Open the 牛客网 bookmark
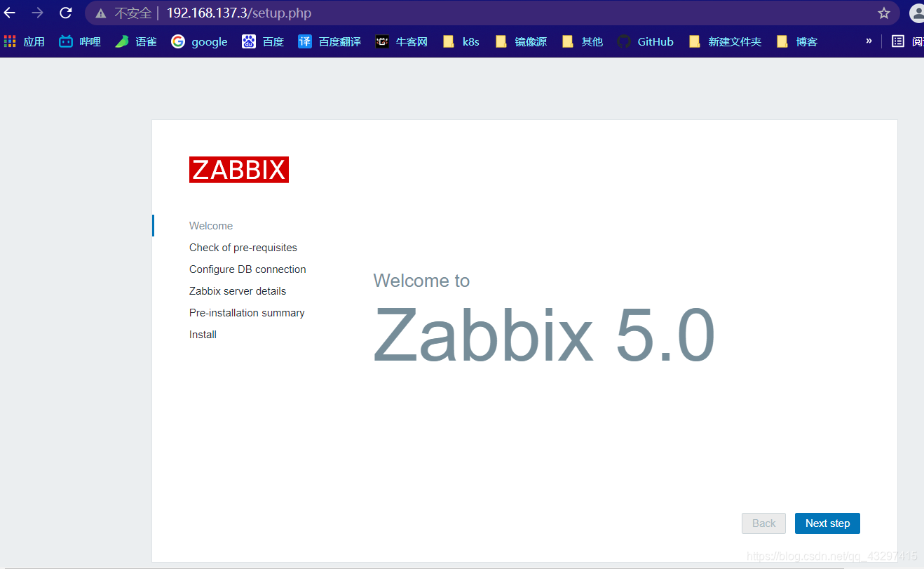This screenshot has height=569, width=924. [400, 41]
